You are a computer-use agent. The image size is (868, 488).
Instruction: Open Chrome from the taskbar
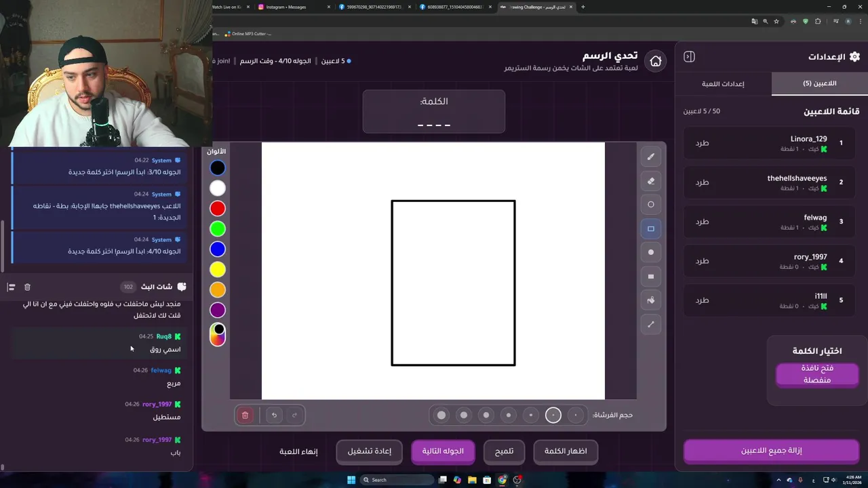[502, 480]
